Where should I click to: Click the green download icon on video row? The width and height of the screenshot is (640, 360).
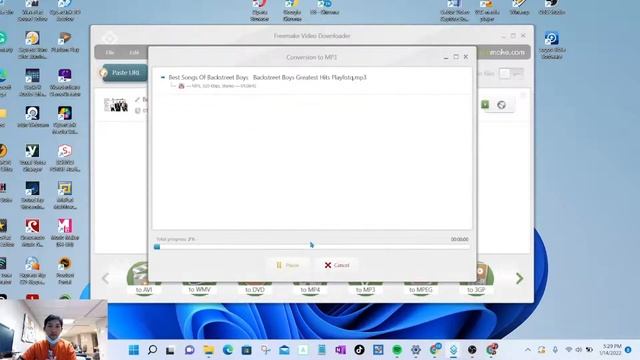(x=485, y=104)
